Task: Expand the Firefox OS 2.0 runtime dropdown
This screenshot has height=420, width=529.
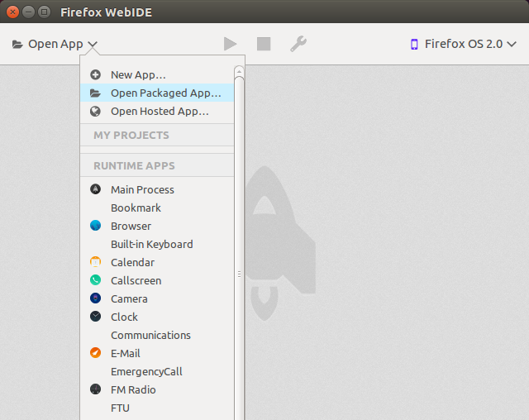Action: pos(464,44)
